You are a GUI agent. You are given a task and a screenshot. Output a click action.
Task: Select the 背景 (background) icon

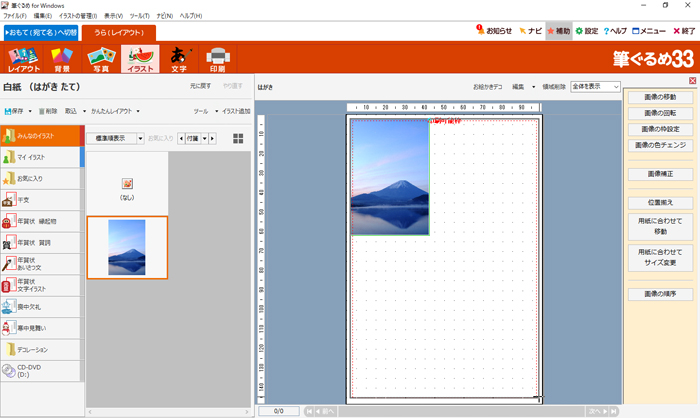(x=62, y=59)
